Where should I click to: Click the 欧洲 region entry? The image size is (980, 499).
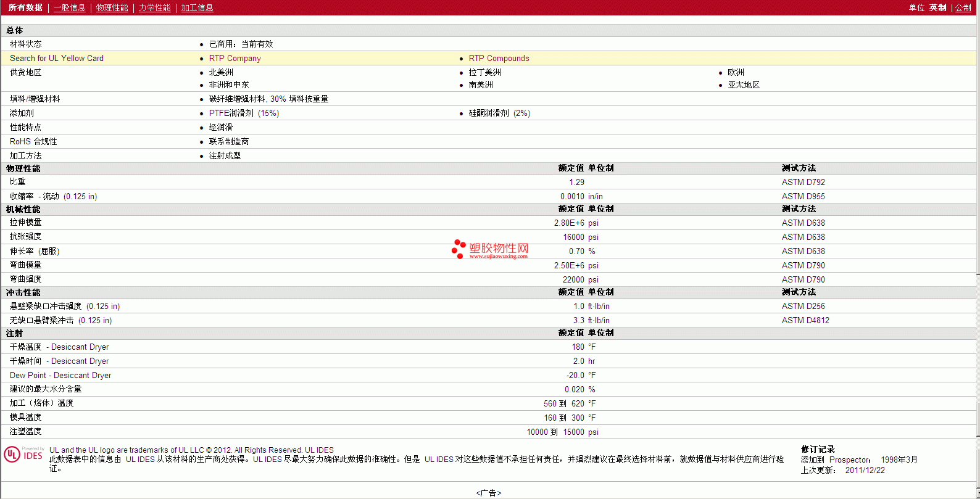[x=736, y=72]
